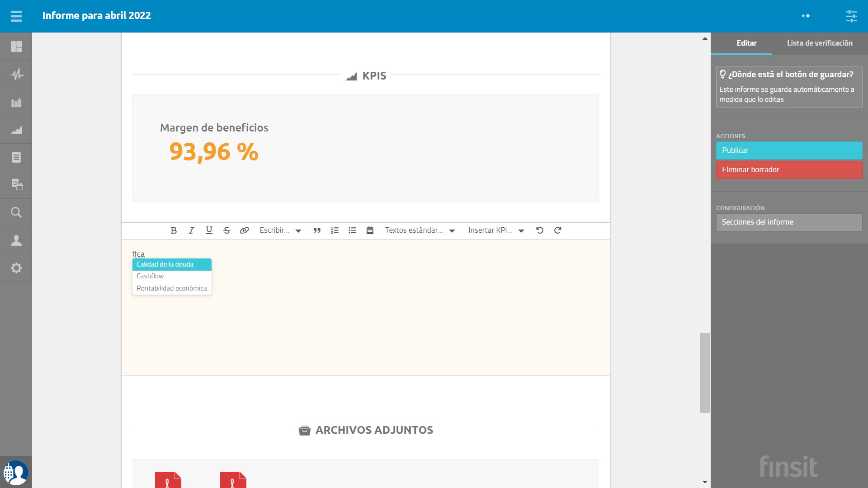This screenshot has width=868, height=488.
Task: Open the hamburger main menu
Action: click(x=16, y=16)
